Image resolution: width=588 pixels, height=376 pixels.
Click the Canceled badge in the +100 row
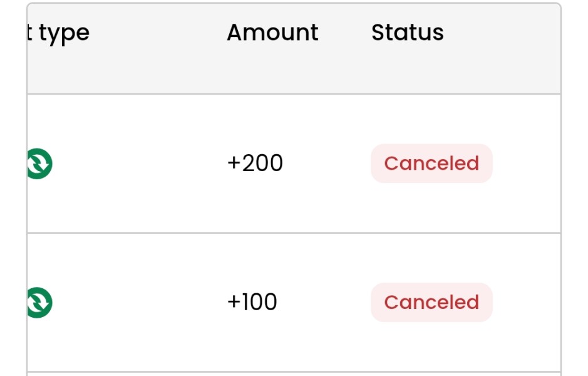click(x=431, y=303)
